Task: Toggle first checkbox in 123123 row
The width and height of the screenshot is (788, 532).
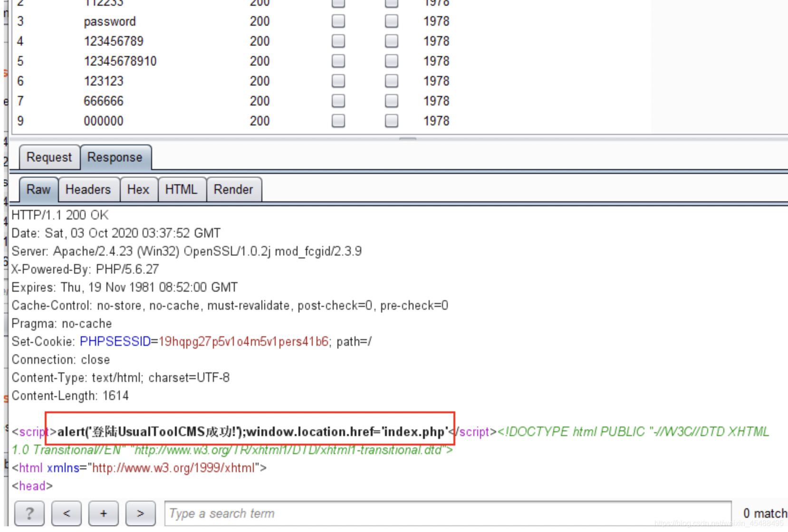Action: [x=338, y=81]
